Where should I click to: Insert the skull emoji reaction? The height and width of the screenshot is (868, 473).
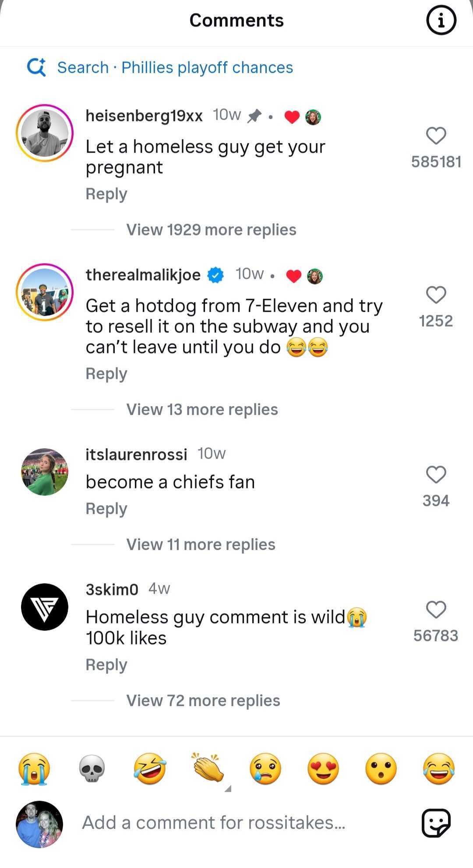(92, 769)
